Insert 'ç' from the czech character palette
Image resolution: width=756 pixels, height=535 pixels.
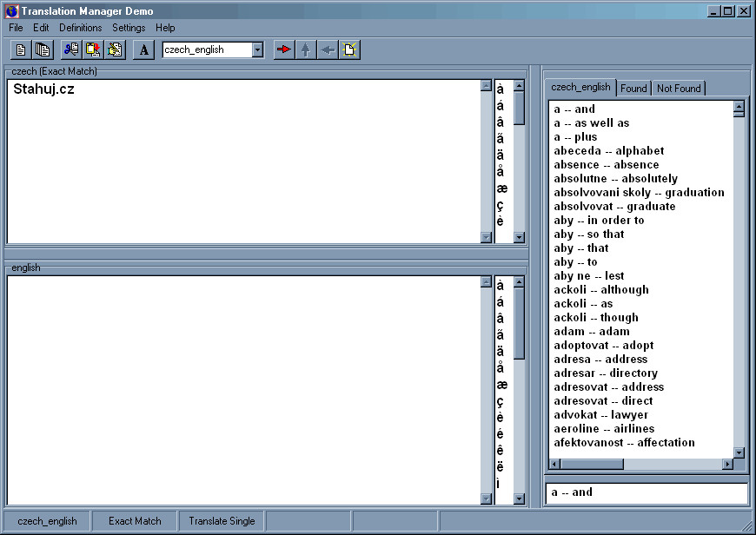coord(501,205)
